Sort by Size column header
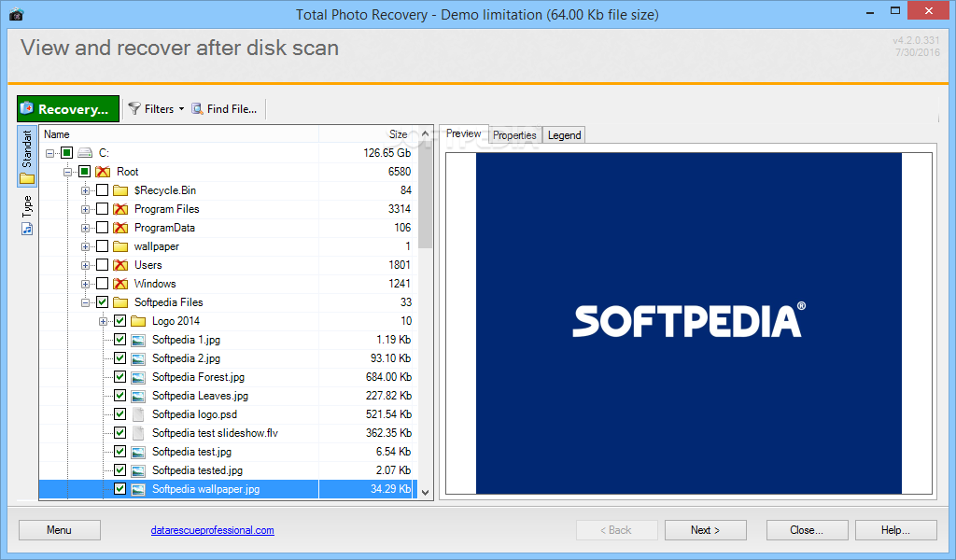The image size is (956, 560). pos(368,134)
